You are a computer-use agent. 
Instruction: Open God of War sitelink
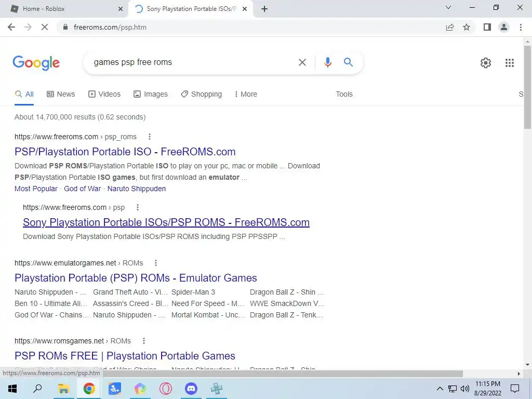pyautogui.click(x=83, y=189)
